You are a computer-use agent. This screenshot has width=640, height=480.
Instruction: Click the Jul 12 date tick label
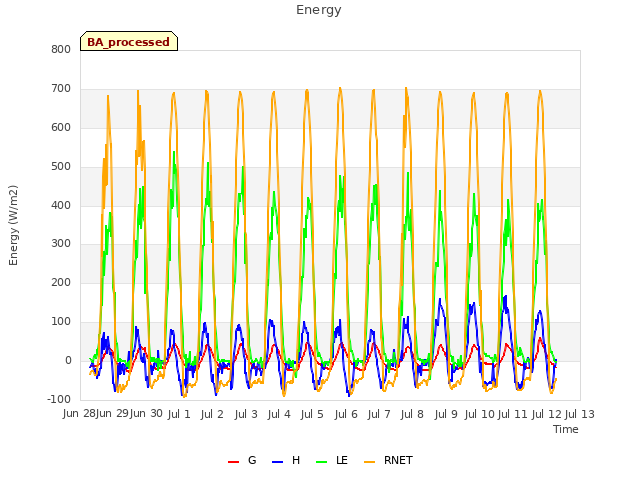pos(547,414)
